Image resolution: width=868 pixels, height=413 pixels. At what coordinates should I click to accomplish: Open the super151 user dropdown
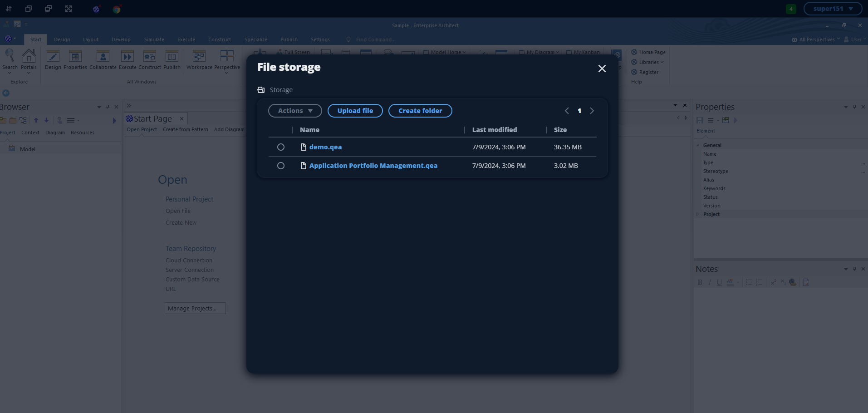(833, 9)
